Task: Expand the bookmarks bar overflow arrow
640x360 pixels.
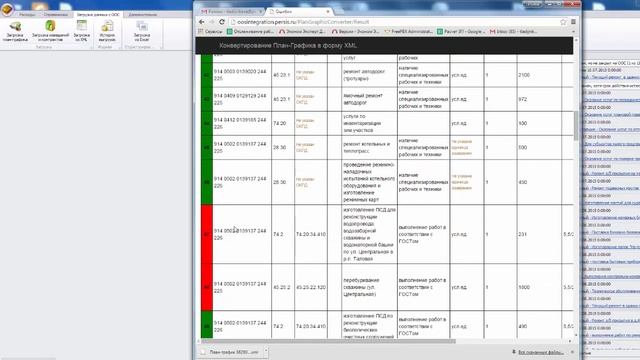Action: coord(573,31)
